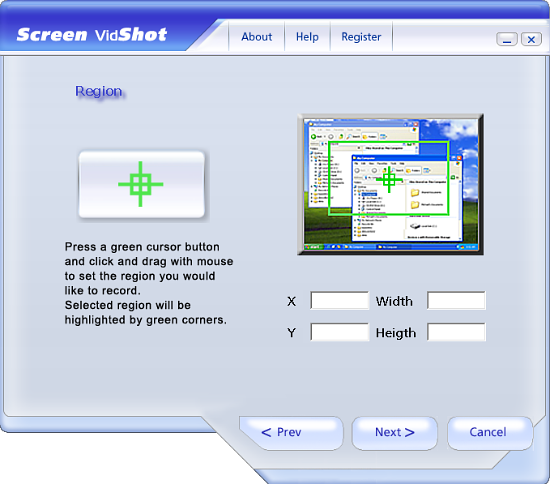Image resolution: width=550 pixels, height=484 pixels.
Task: Go back with the < Prev button
Action: tap(291, 433)
